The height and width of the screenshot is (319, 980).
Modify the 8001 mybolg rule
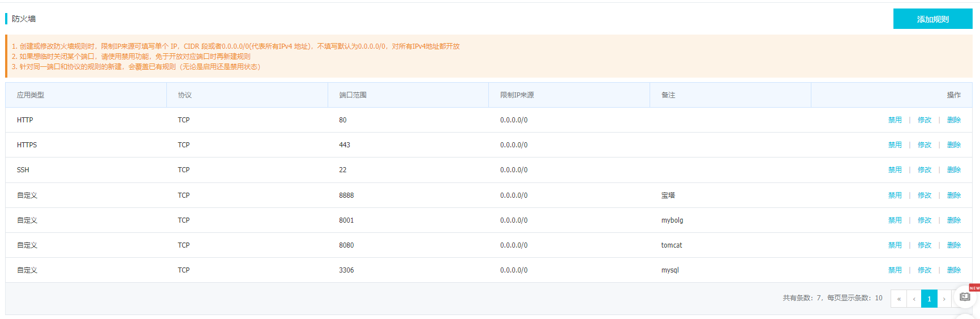(x=925, y=220)
